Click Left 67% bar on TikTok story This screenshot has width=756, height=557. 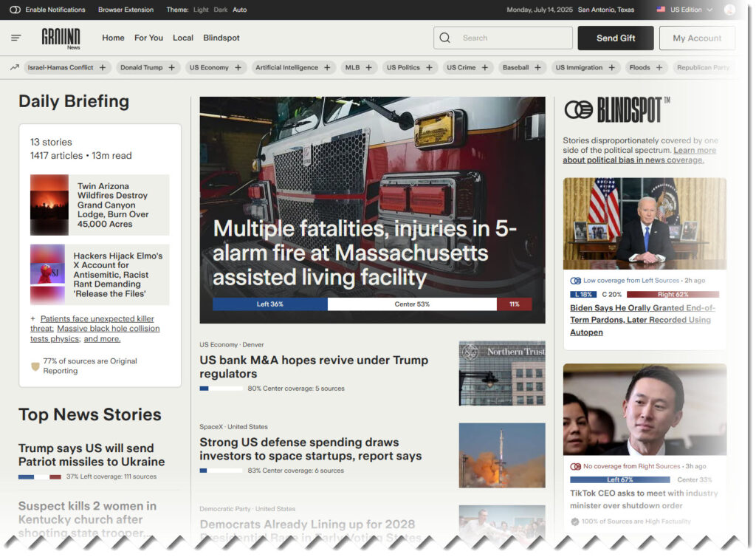[620, 480]
